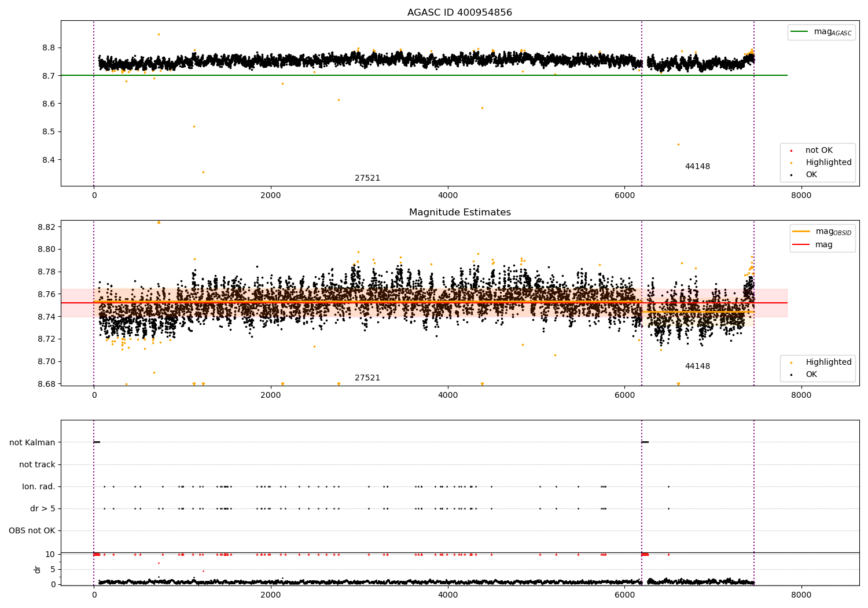Click obsid label 27521 in AGASC ID plot
The width and height of the screenshot is (868, 608).
click(x=367, y=178)
